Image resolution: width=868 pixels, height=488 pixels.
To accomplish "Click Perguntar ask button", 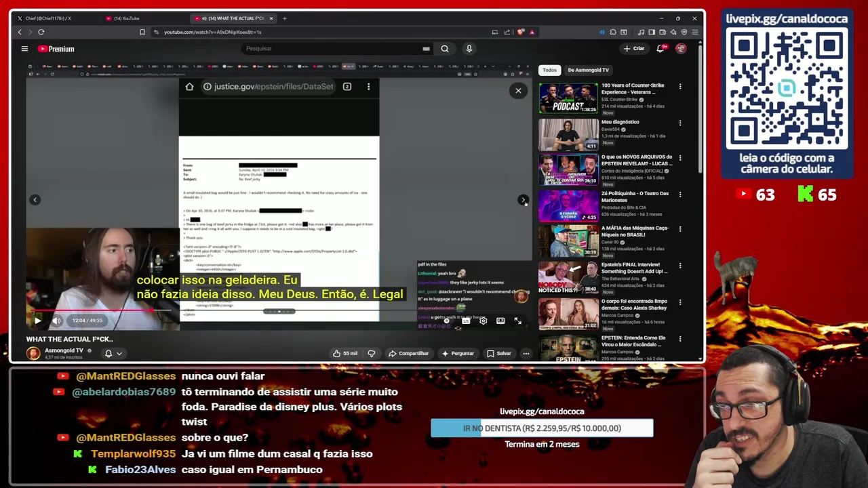I will (458, 353).
